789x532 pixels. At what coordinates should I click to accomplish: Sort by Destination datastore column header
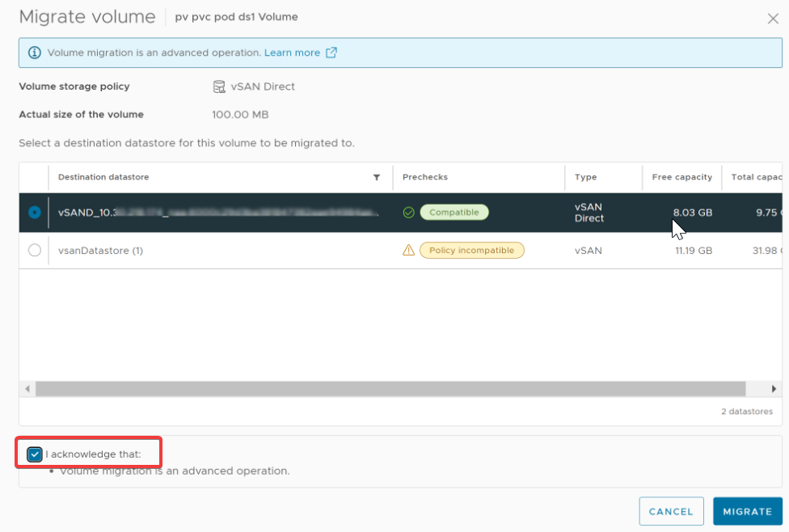click(103, 177)
